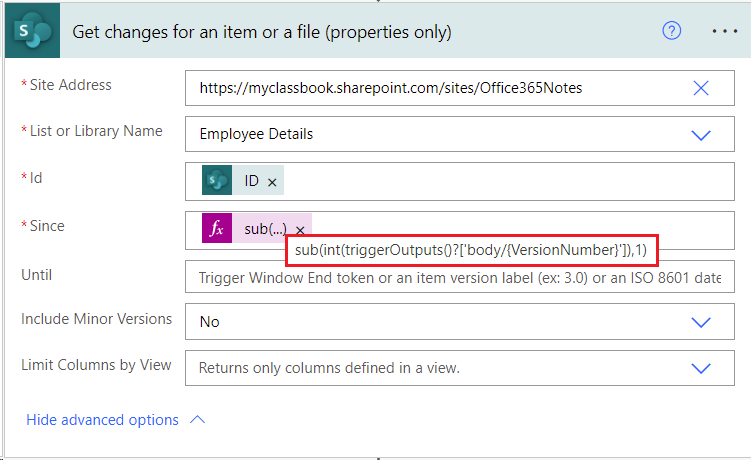Screen dimensions: 751x460
Task: Remove the sub(...) expression token
Action: coord(299,230)
